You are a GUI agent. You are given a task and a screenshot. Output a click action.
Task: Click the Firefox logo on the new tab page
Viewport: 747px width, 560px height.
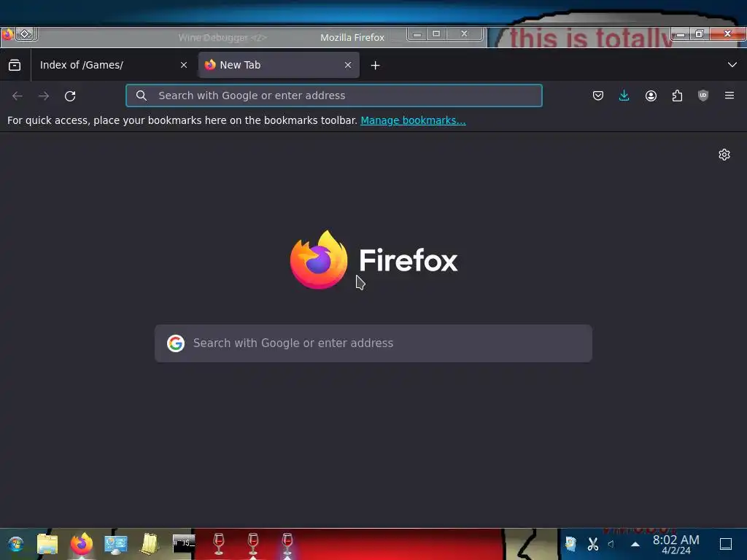pos(373,260)
